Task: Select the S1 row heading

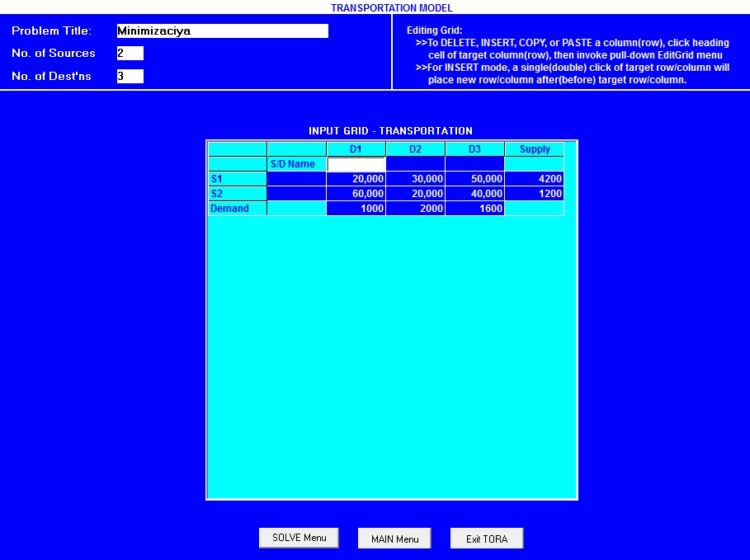Action: 238,179
